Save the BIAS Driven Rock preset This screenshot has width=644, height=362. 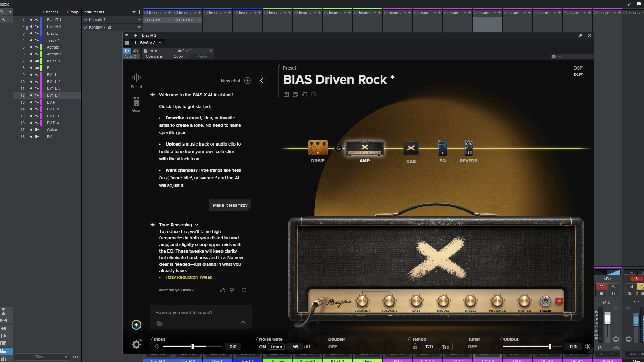click(286, 94)
